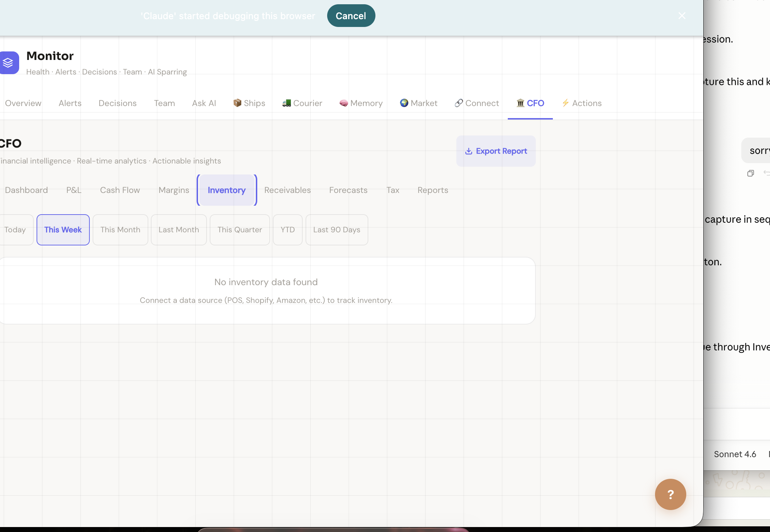Screen dimensions: 770x532
Task: Open the help question mark button
Action: click(670, 494)
